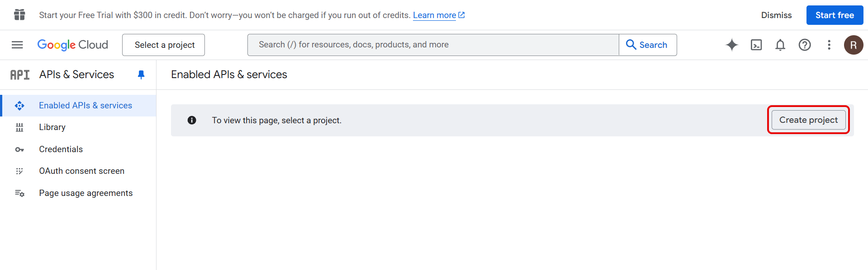This screenshot has width=868, height=270.
Task: Click the Create project button
Action: coord(808,120)
